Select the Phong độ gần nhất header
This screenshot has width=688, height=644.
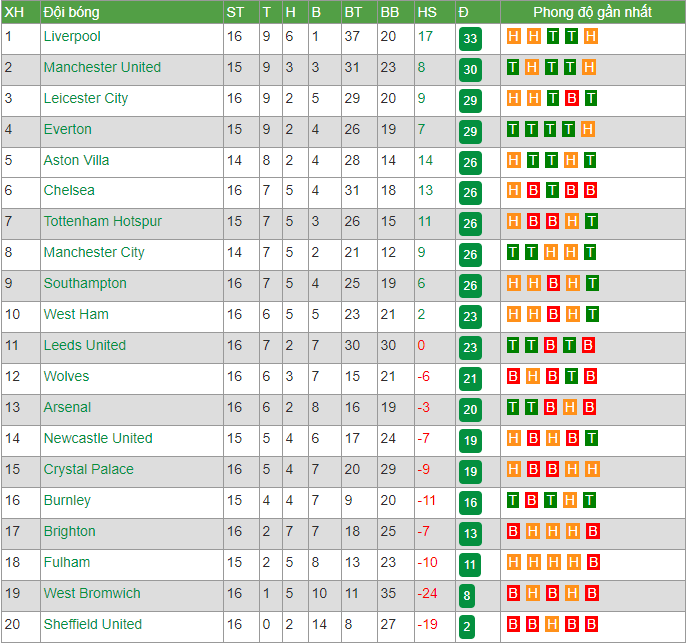592,12
